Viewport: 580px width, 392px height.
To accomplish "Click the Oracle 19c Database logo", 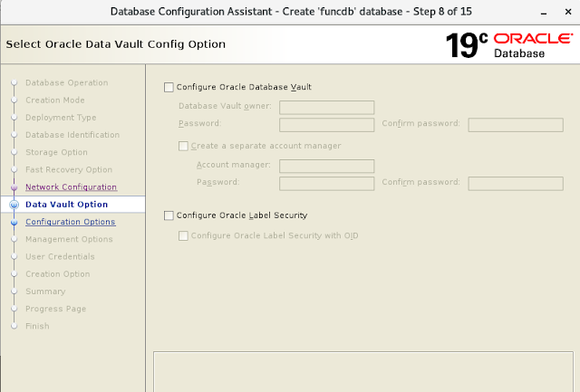I will point(509,45).
